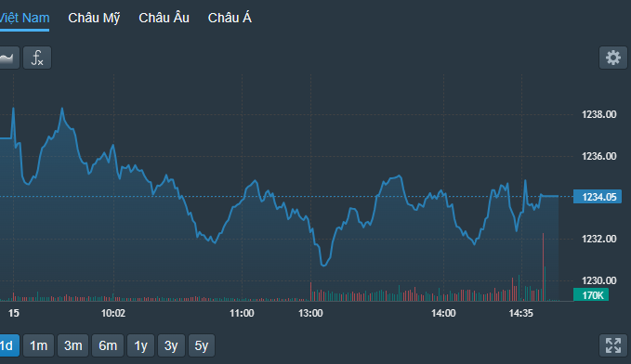Switch to Việt Nam tab

pyautogui.click(x=24, y=18)
